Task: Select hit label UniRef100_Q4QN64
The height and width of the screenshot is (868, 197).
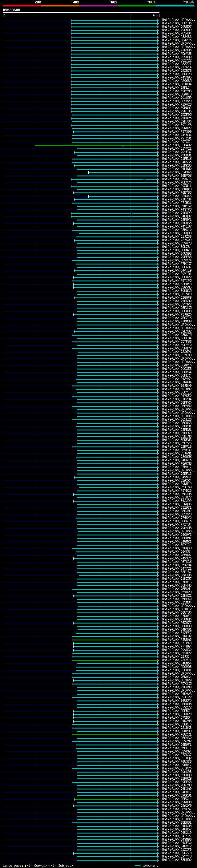Action: [x=176, y=663]
